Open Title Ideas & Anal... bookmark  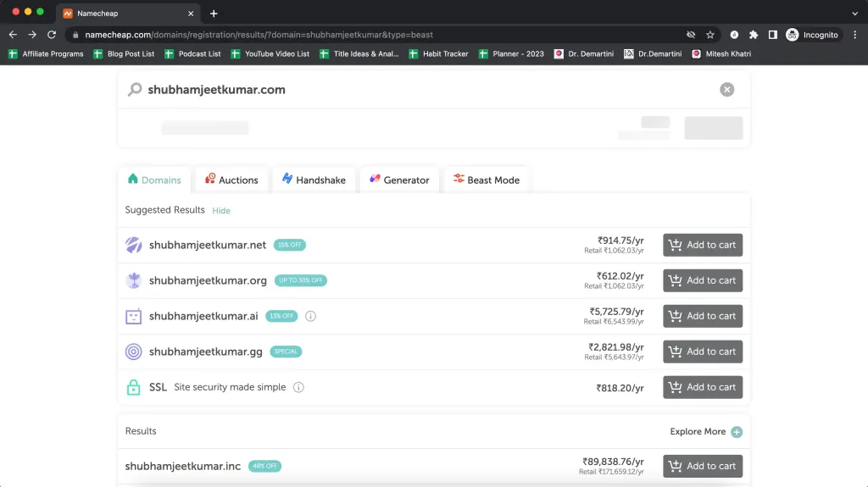[359, 53]
